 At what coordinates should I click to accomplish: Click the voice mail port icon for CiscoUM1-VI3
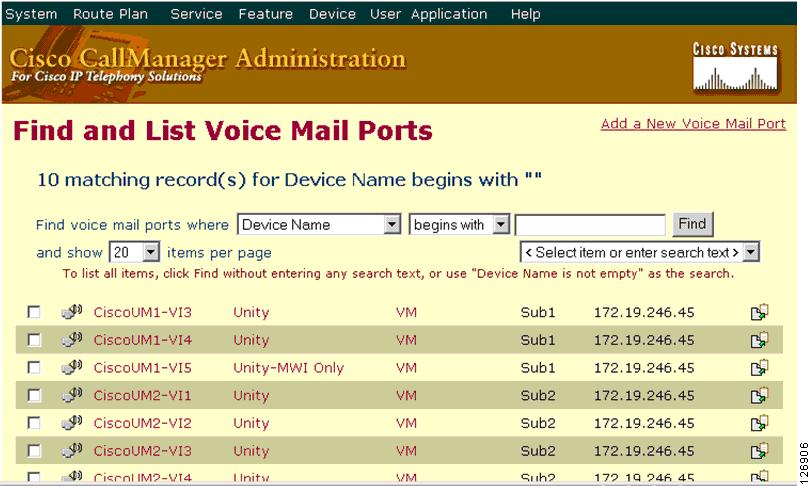coord(71,311)
